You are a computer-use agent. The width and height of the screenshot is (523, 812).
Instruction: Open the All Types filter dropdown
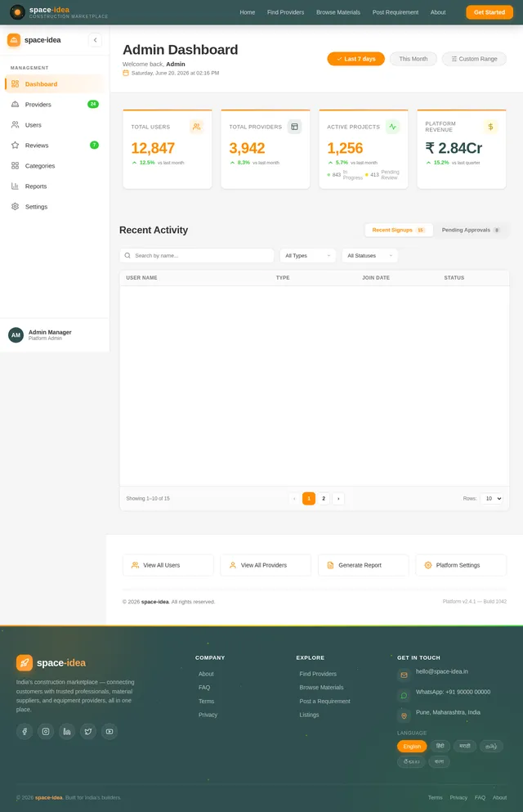pos(308,255)
